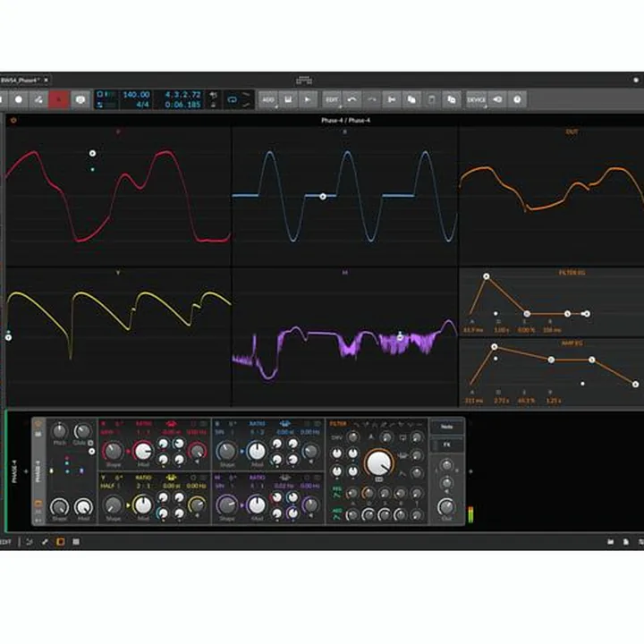The image size is (644, 644).
Task: Click the toggle-shaped icon after DEVICE
Action: tap(497, 99)
